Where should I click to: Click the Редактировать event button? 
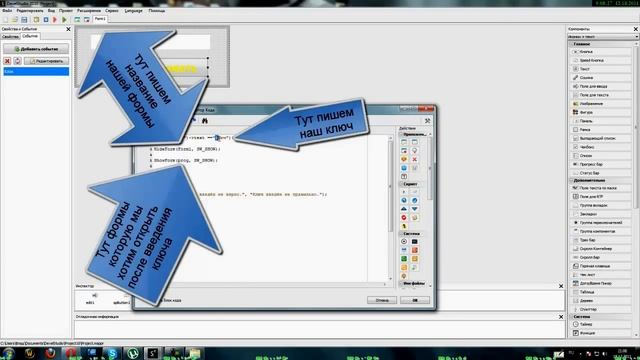(46, 61)
